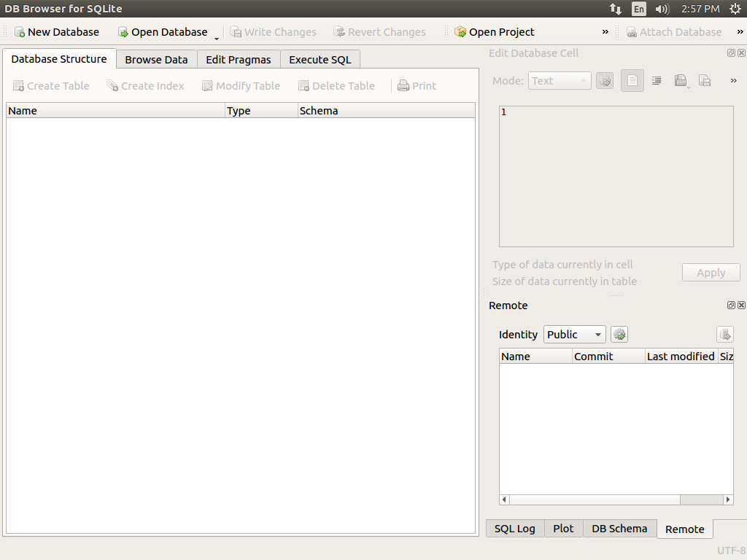Viewport: 747px width, 560px height.
Task: Click the Apply button
Action: pos(711,273)
